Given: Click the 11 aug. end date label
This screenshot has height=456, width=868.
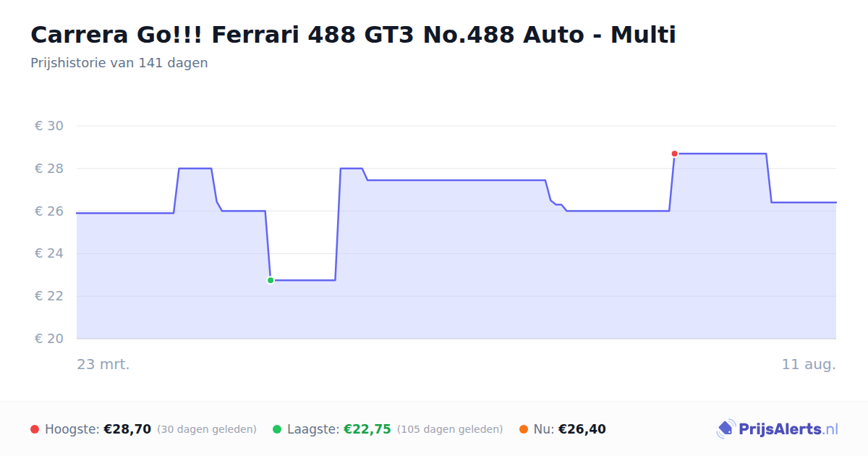Looking at the screenshot, I should point(809,364).
